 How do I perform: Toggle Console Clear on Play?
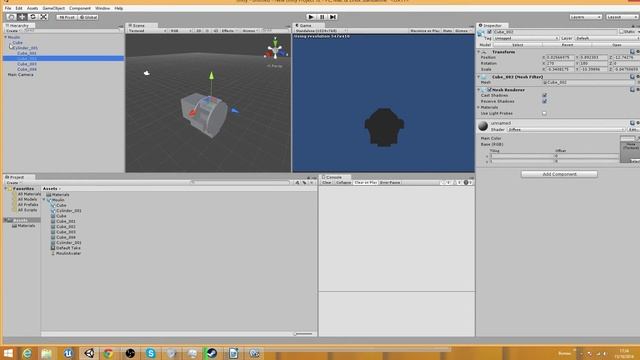point(365,182)
